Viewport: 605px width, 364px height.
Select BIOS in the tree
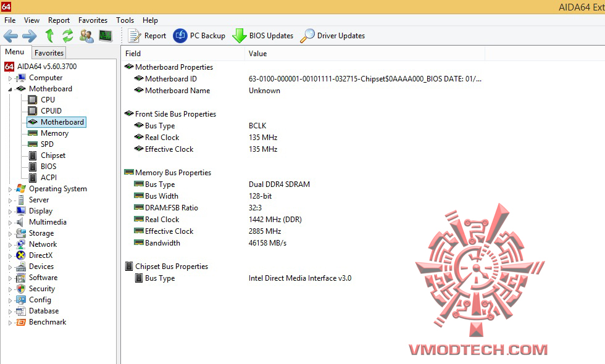coord(48,167)
